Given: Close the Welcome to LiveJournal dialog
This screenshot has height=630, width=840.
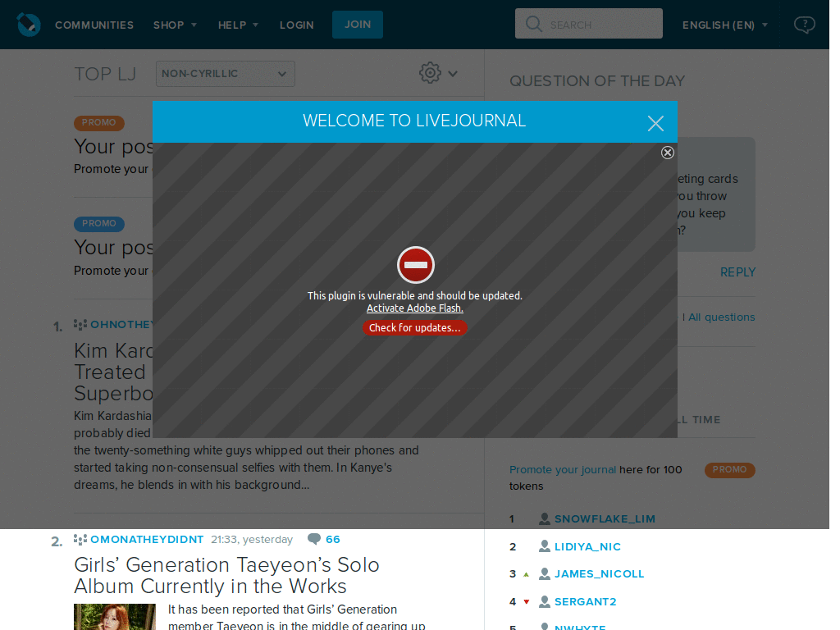Looking at the screenshot, I should click(655, 124).
